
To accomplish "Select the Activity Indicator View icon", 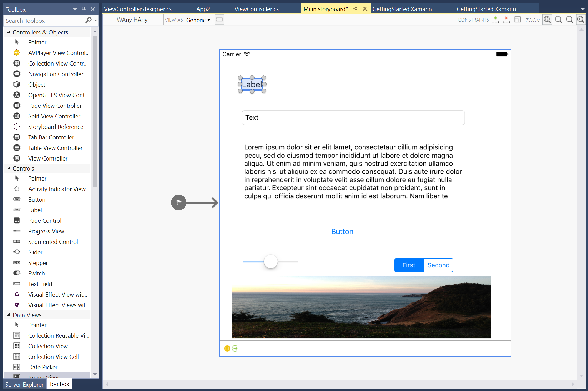I will pyautogui.click(x=16, y=189).
